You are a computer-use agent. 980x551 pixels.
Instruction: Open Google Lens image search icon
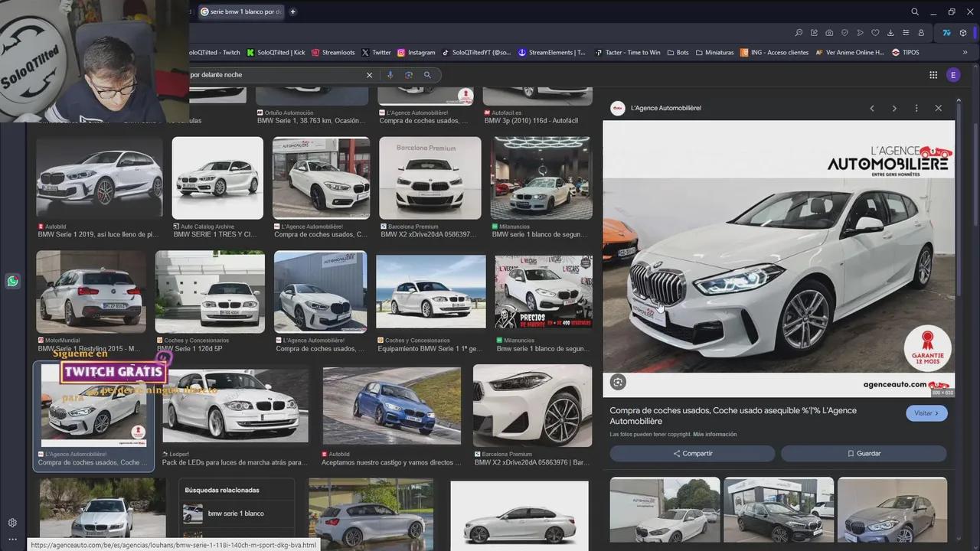(409, 75)
